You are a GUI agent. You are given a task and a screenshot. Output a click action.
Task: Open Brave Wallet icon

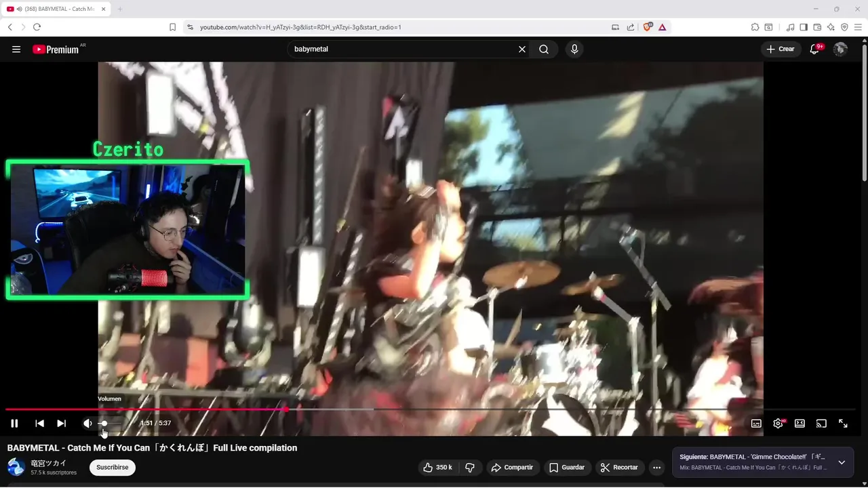click(817, 27)
